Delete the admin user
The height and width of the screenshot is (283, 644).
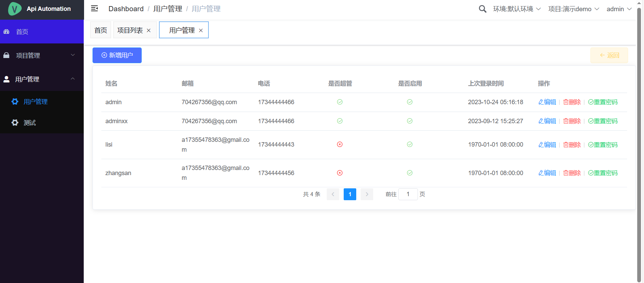572,102
